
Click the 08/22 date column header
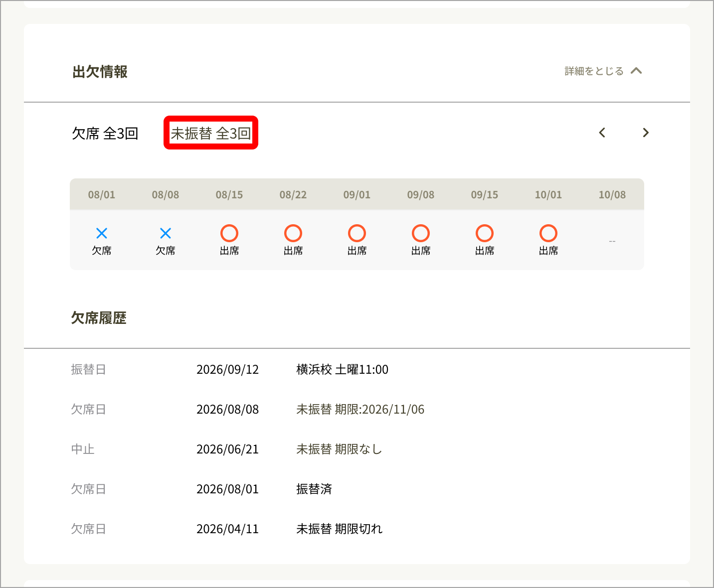(x=293, y=195)
